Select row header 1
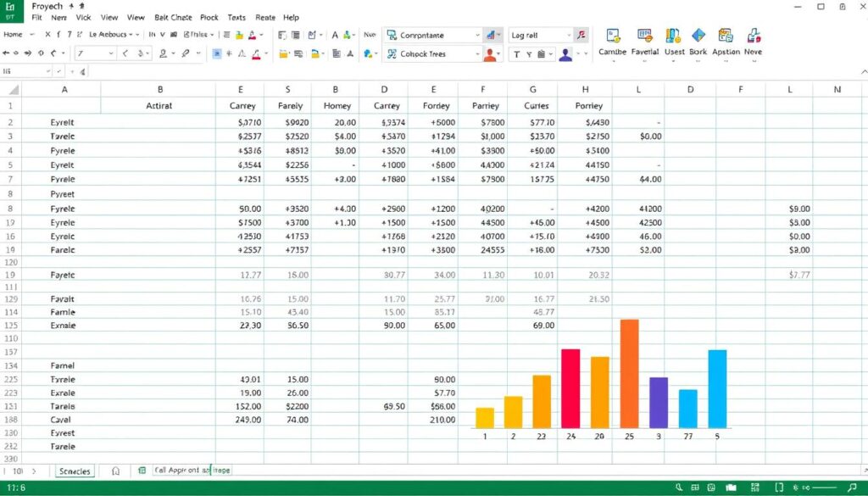868x496 pixels. pos(10,106)
